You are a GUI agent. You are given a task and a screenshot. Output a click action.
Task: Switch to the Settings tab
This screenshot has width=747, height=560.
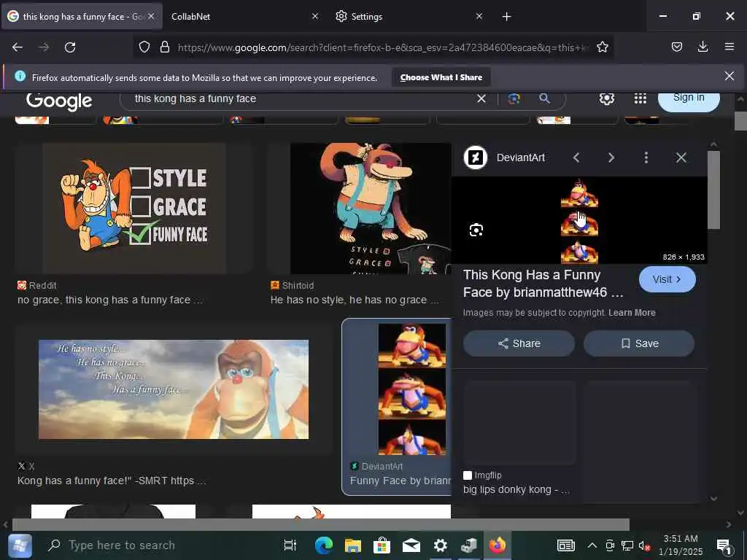point(405,16)
